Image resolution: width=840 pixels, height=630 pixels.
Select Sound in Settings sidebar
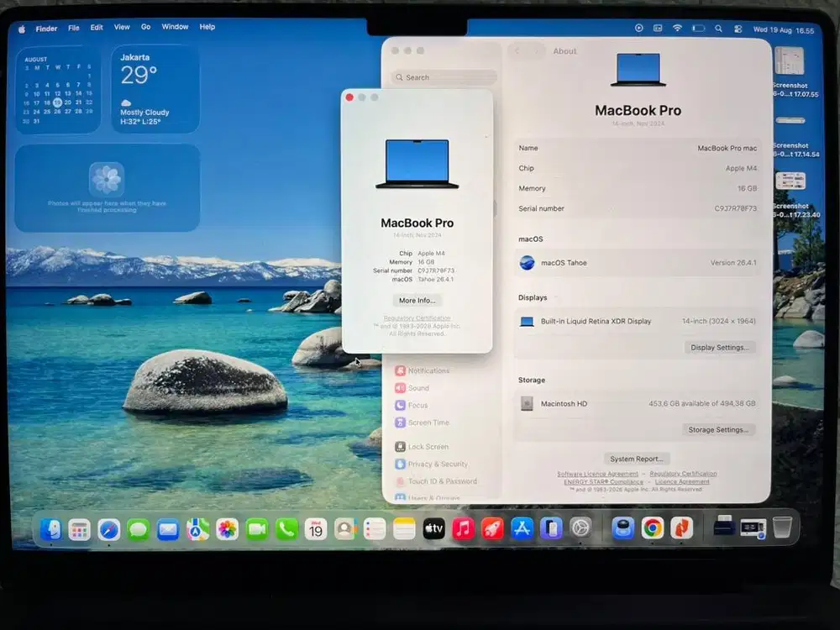point(412,388)
